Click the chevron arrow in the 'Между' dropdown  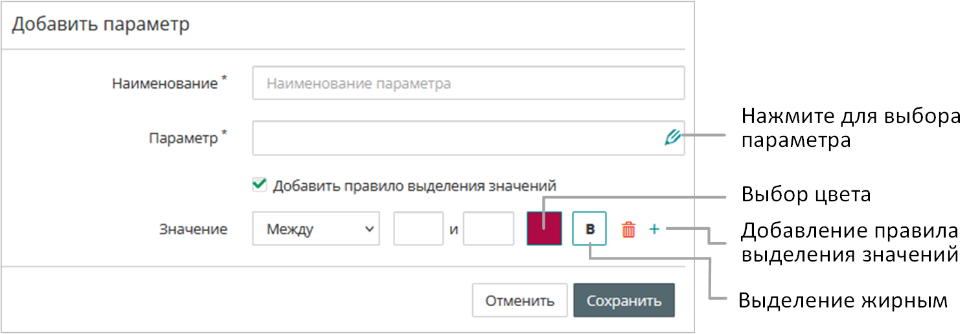[369, 228]
